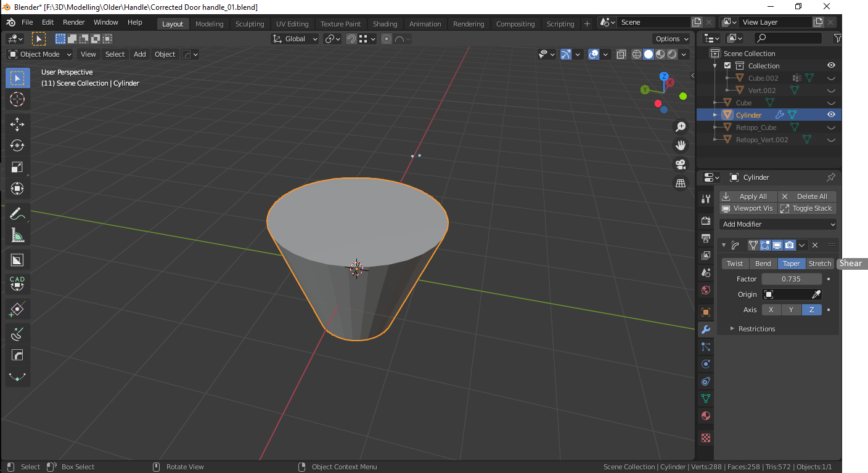The height and width of the screenshot is (473, 868).
Task: Click the CAD tool icon
Action: (17, 284)
